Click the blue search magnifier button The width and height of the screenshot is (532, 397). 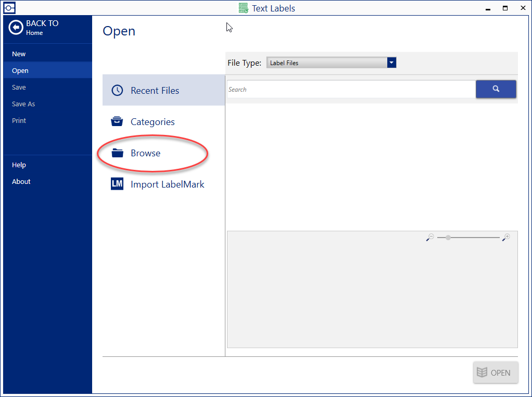click(496, 89)
